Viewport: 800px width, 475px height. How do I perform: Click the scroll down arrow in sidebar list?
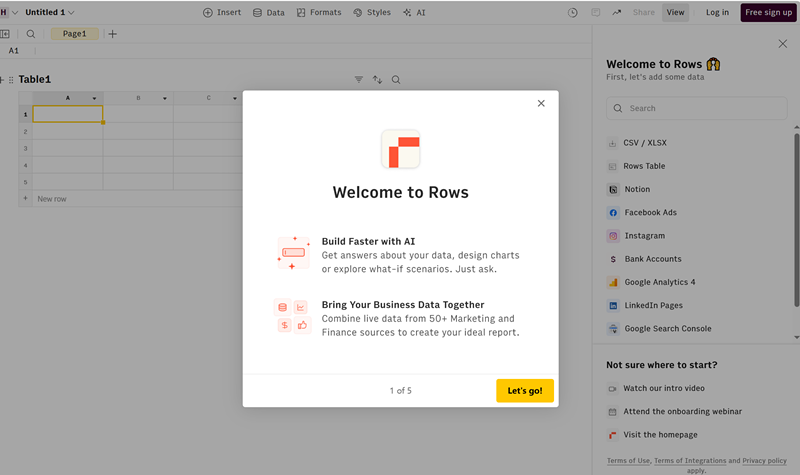click(796, 337)
